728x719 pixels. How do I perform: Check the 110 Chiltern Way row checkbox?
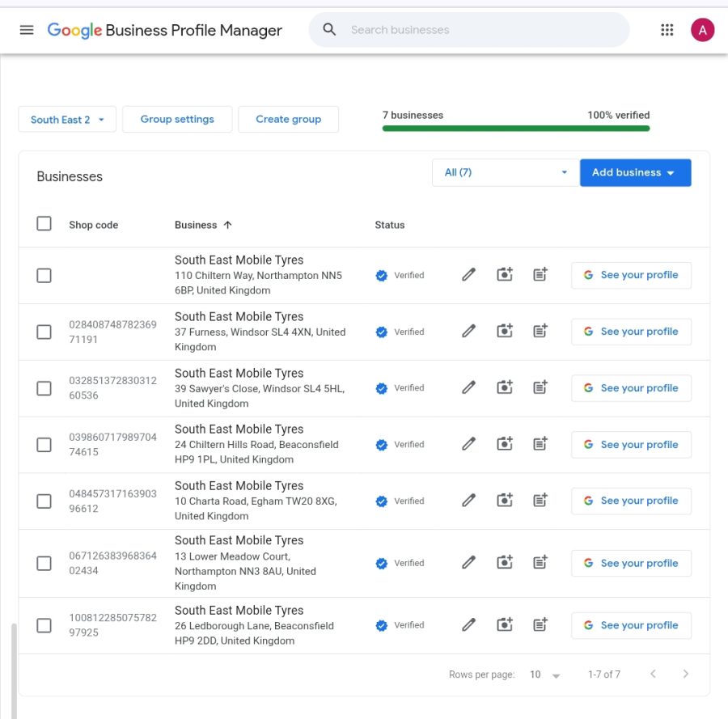point(44,275)
